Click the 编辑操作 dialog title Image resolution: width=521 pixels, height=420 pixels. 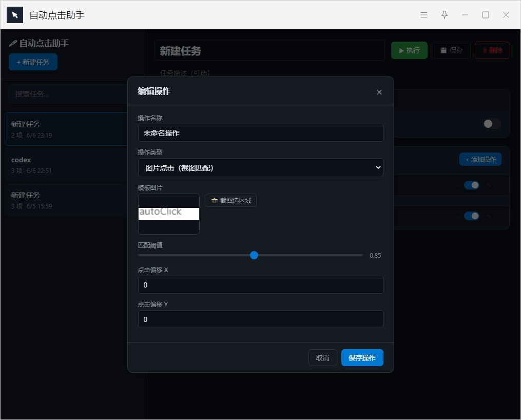point(154,91)
